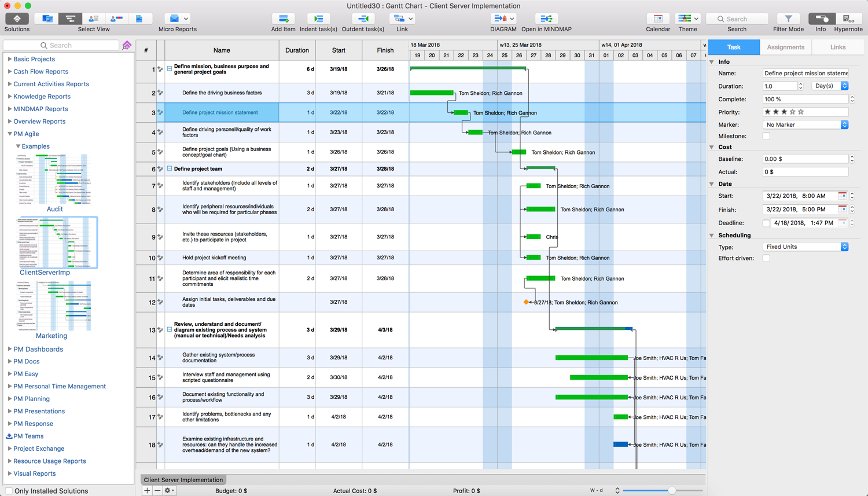Expand the PM Dashboards tree item

(10, 350)
